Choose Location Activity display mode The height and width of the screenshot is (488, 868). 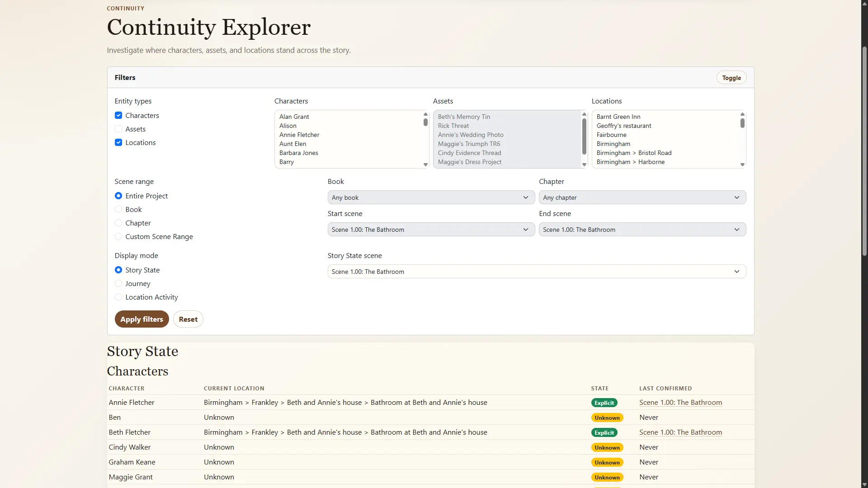point(118,297)
